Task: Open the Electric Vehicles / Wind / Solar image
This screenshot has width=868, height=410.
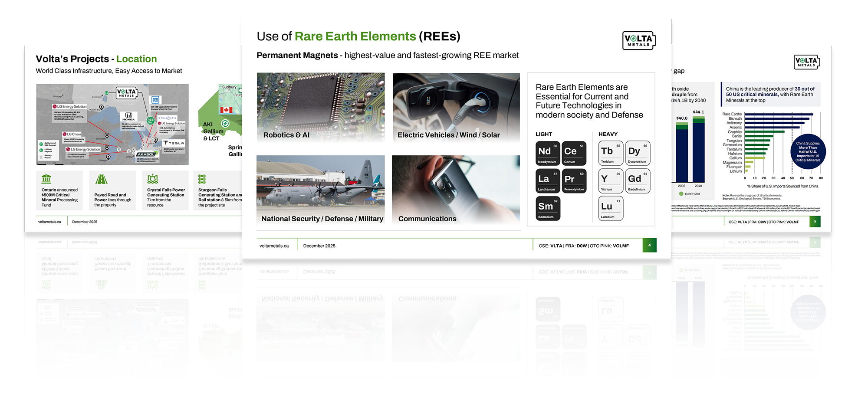Action: coord(456,107)
